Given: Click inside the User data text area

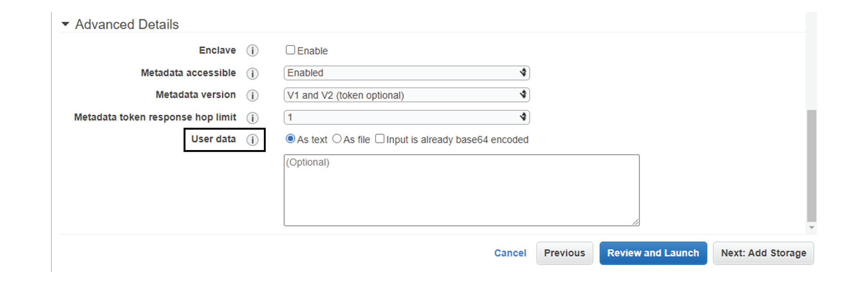Looking at the screenshot, I should click(x=462, y=190).
